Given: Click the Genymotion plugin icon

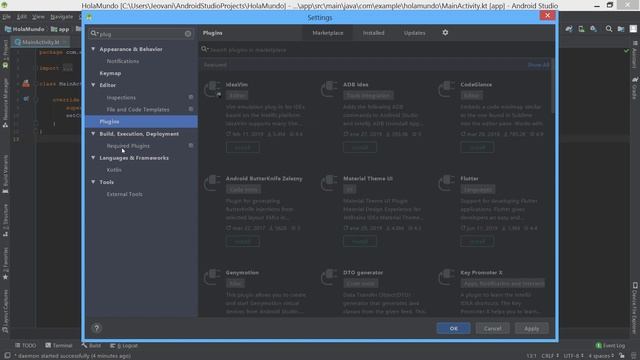Looking at the screenshot, I should (213, 277).
